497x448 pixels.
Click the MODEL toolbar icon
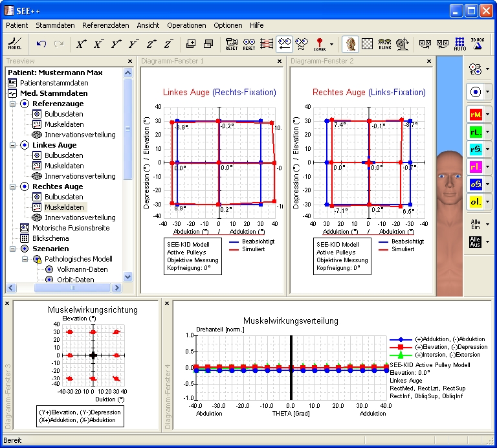click(x=14, y=43)
